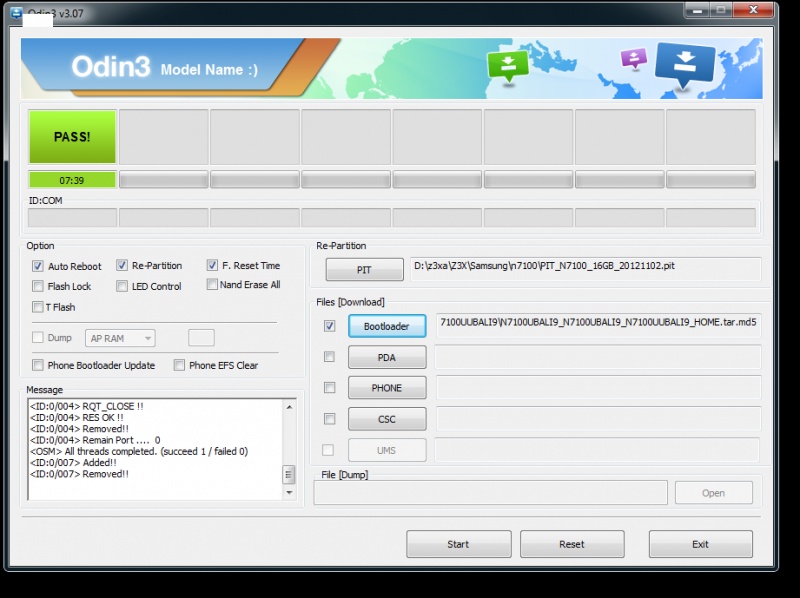800x598 pixels.
Task: Select the '<ID:0/007> Added!!' log line
Action: tap(73, 463)
